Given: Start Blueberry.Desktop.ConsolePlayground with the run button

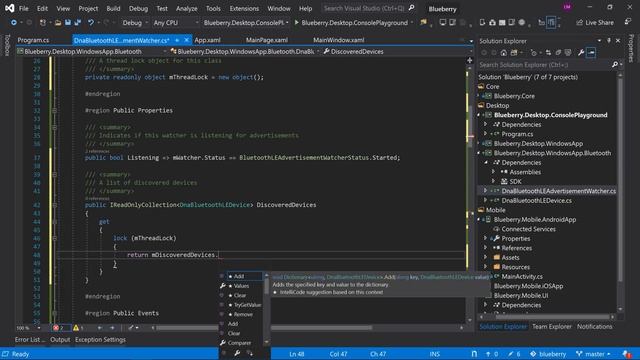Looking at the screenshot, I should (x=351, y=23).
